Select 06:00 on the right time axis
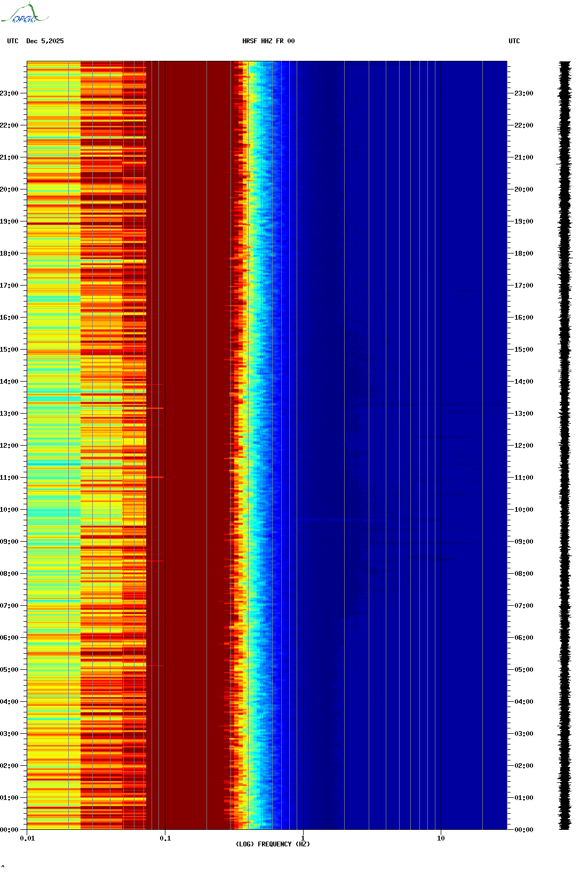588x872 pixels. [x=523, y=638]
